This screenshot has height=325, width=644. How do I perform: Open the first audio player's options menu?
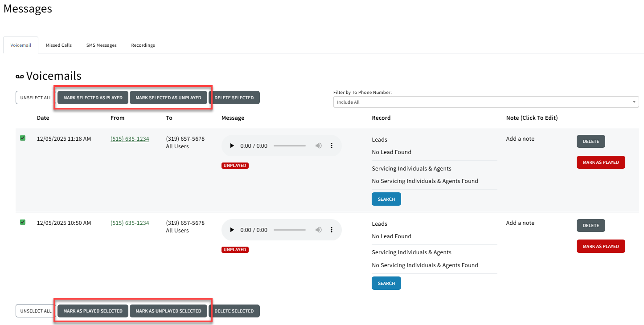pos(332,145)
